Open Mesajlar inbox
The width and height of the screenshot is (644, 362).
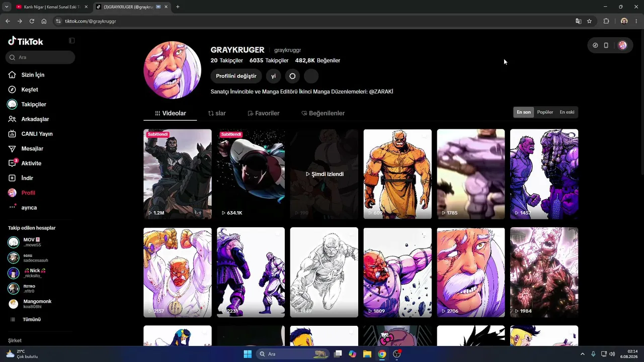pos(32,149)
